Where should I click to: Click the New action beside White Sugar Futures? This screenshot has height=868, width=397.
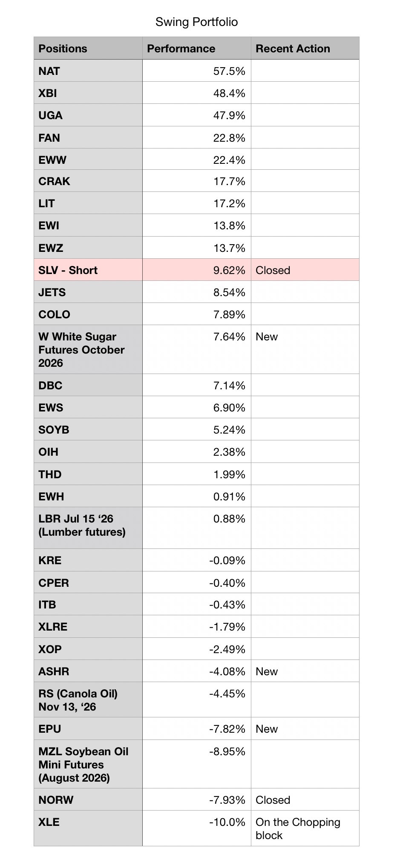[x=267, y=337]
